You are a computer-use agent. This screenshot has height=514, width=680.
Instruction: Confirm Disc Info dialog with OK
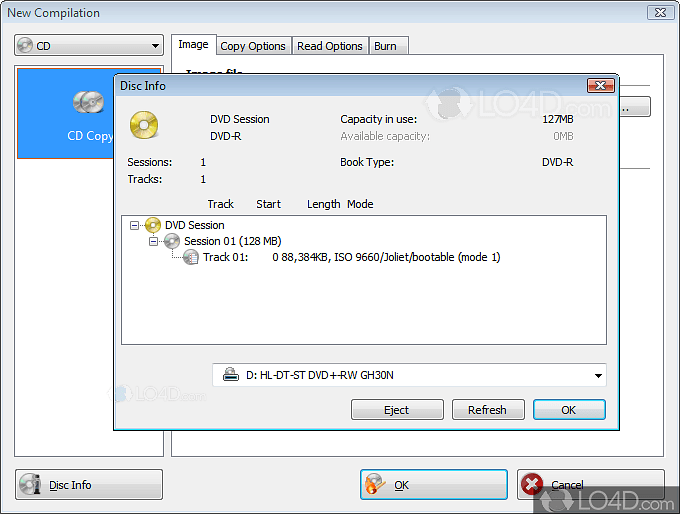[569, 409]
